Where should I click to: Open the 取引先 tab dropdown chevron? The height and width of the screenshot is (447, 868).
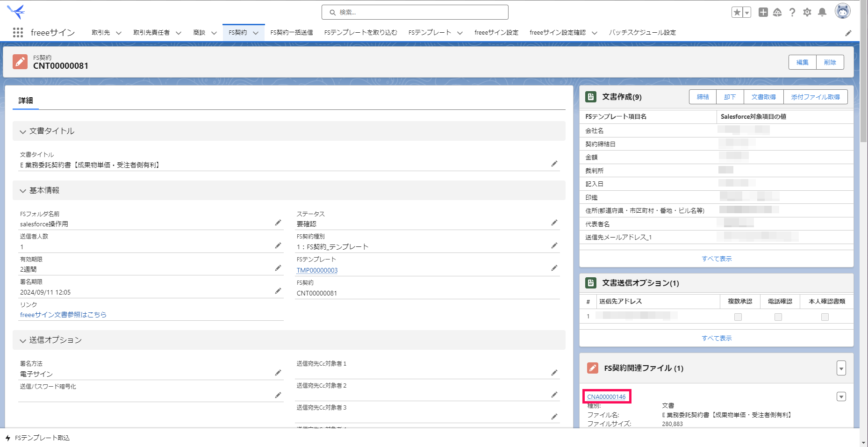(x=119, y=33)
